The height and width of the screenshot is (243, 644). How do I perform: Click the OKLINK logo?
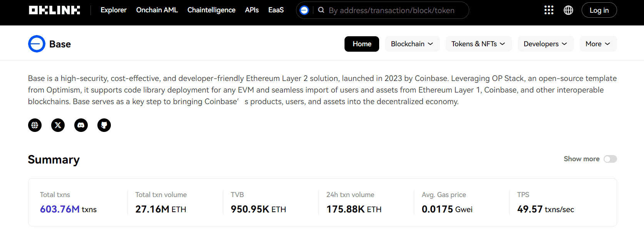point(54,10)
